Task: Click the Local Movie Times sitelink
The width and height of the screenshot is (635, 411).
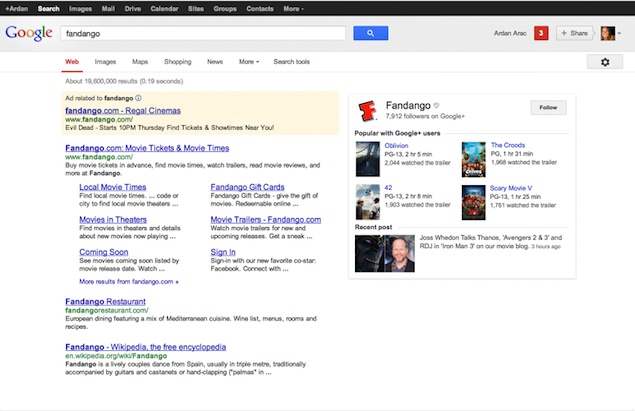Action: click(112, 187)
